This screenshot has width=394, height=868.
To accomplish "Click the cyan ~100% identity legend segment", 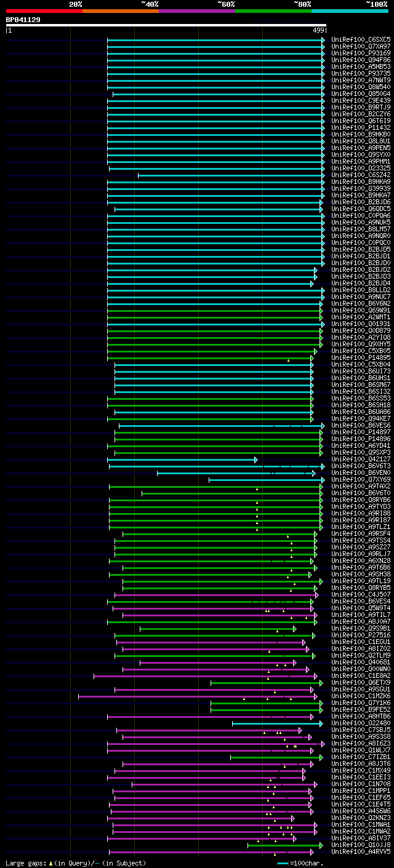I will [x=350, y=11].
